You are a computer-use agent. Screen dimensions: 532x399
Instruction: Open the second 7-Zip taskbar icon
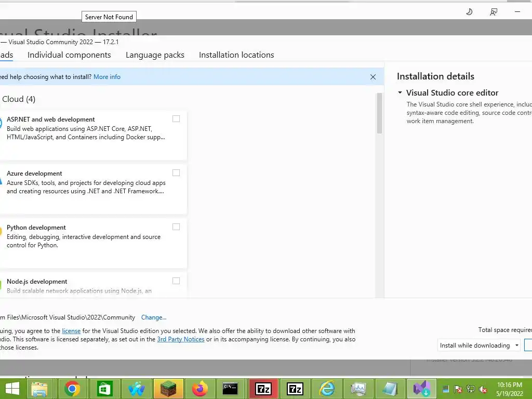pos(295,389)
